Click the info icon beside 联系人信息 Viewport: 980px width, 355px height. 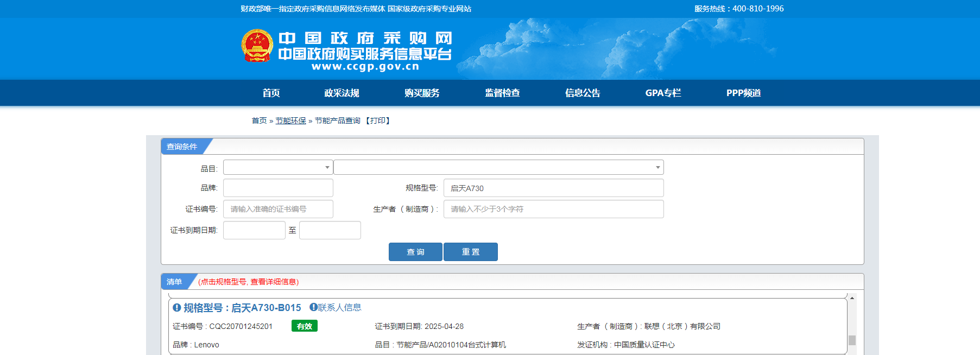(x=313, y=307)
